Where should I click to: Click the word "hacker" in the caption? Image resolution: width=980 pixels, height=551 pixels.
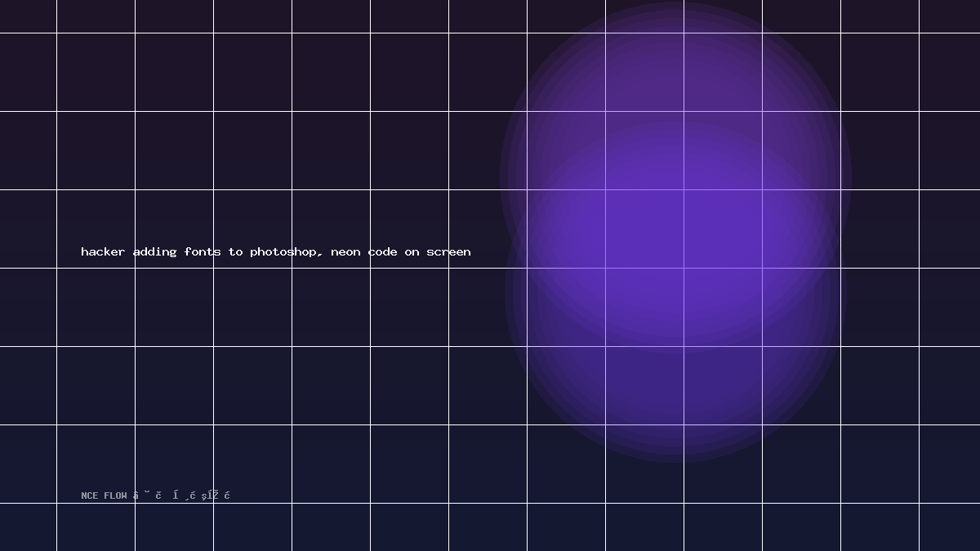click(x=104, y=251)
